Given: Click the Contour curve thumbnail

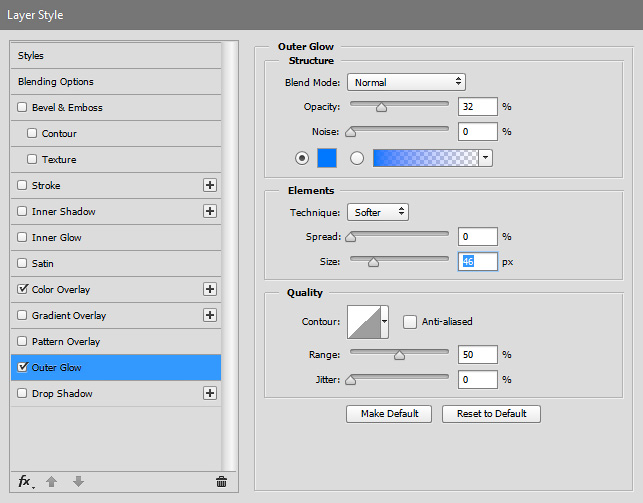Looking at the screenshot, I should (364, 322).
